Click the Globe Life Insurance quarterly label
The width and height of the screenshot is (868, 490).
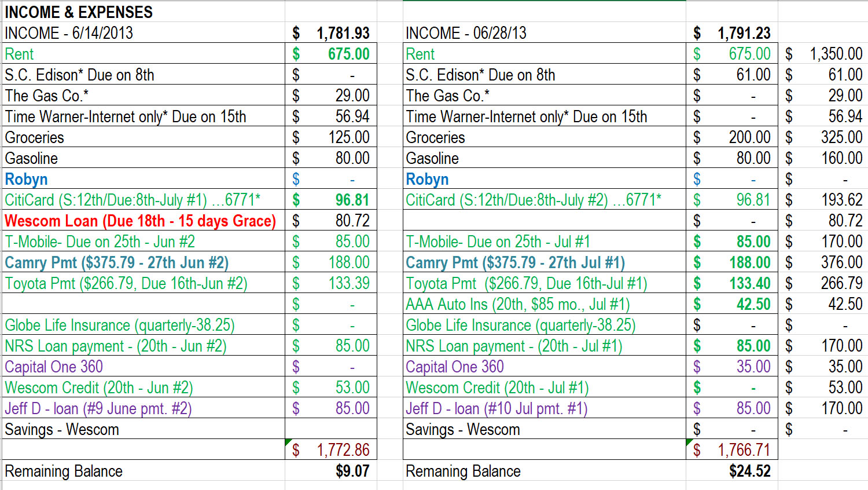coord(119,324)
